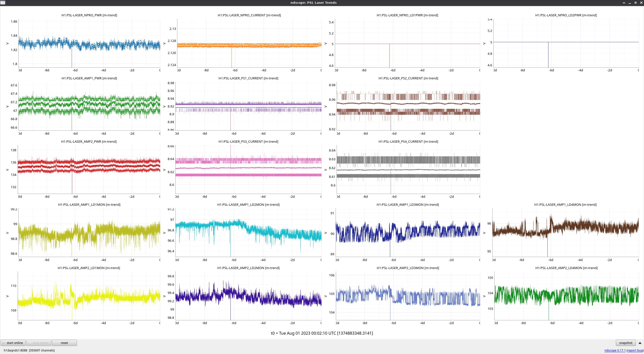Image resolution: width=644 pixels, height=354 pixels.
Task: Minimize the ndscope window
Action: 630,3
